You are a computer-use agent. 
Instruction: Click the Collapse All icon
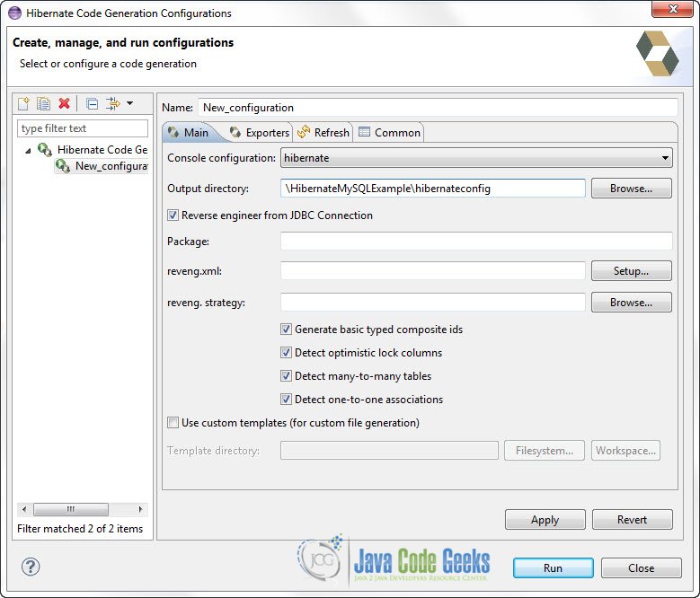click(x=92, y=104)
